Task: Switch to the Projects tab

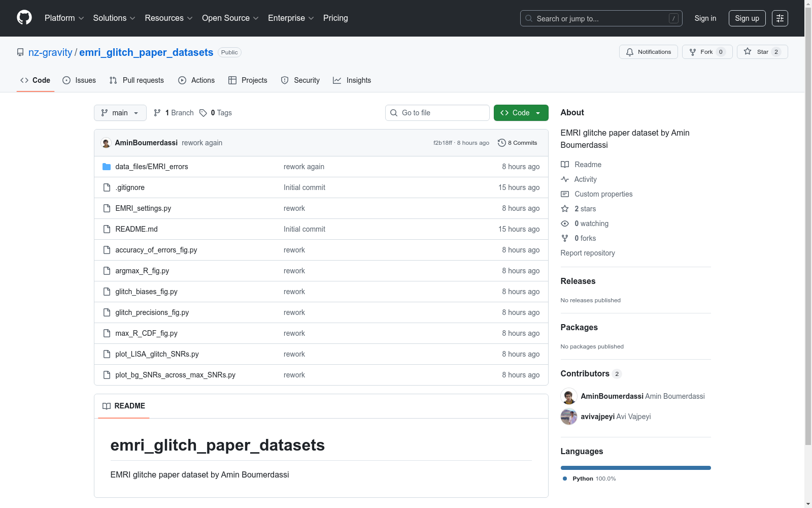Action: tap(248, 80)
